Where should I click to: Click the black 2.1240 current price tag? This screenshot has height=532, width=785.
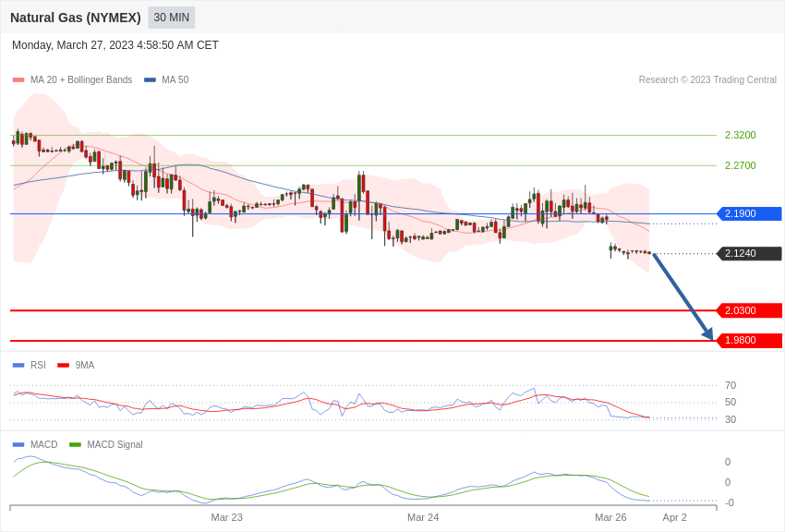click(750, 254)
